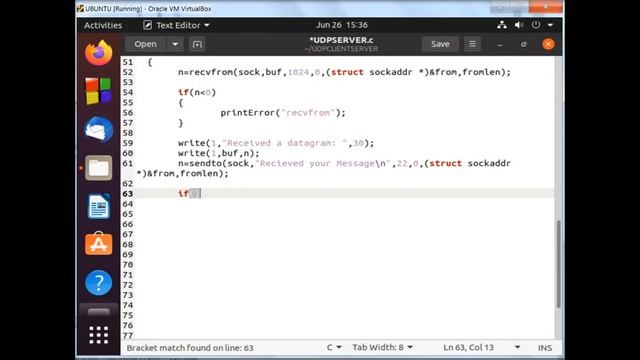The width and height of the screenshot is (640, 360).
Task: Click printError("recvfrom") on line 56
Action: 283,113
